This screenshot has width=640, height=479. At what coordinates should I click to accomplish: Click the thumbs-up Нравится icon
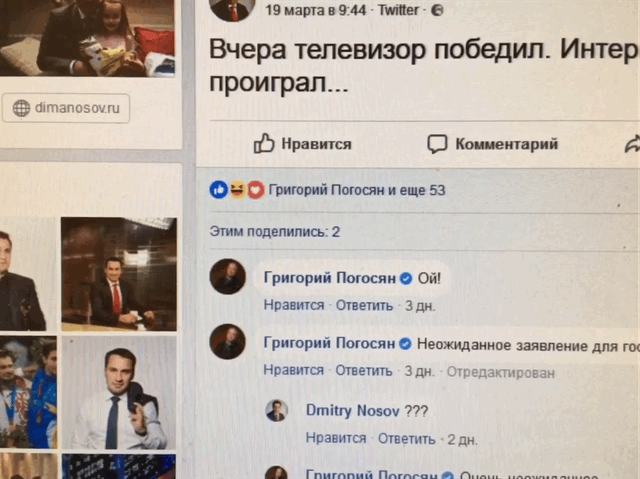[x=264, y=143]
